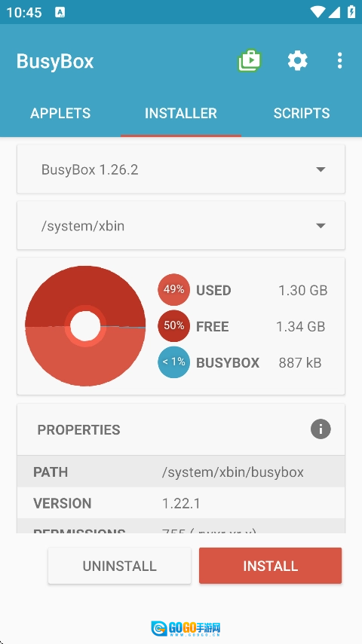Tap the BusyBox app title
Screen dimensions: 362x644
pyautogui.click(x=55, y=61)
